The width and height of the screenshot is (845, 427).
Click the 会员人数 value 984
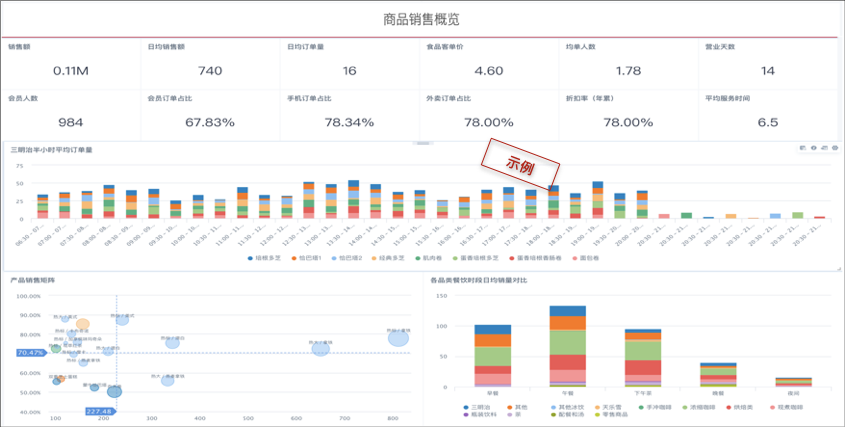(x=71, y=122)
